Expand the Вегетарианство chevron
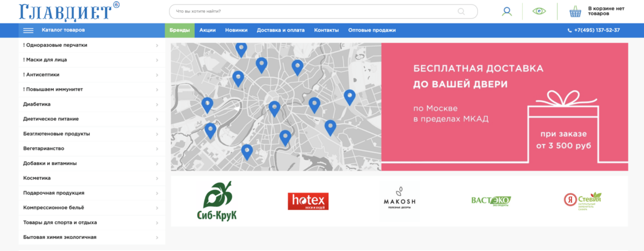This screenshot has width=644, height=251. coord(157,149)
